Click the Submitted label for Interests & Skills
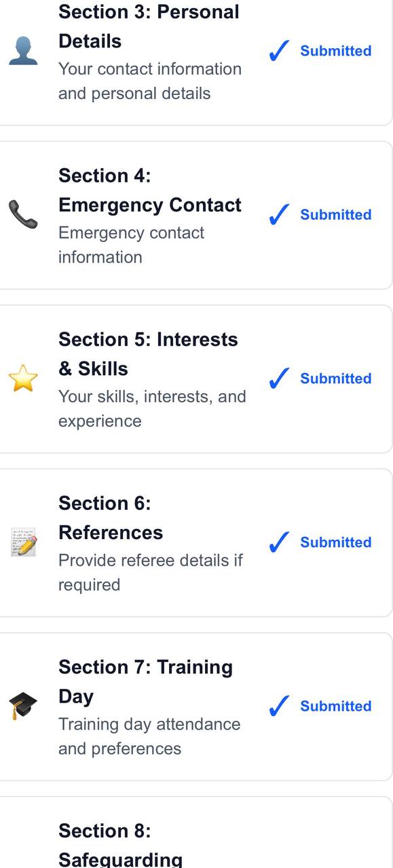The height and width of the screenshot is (868, 393). point(336,378)
